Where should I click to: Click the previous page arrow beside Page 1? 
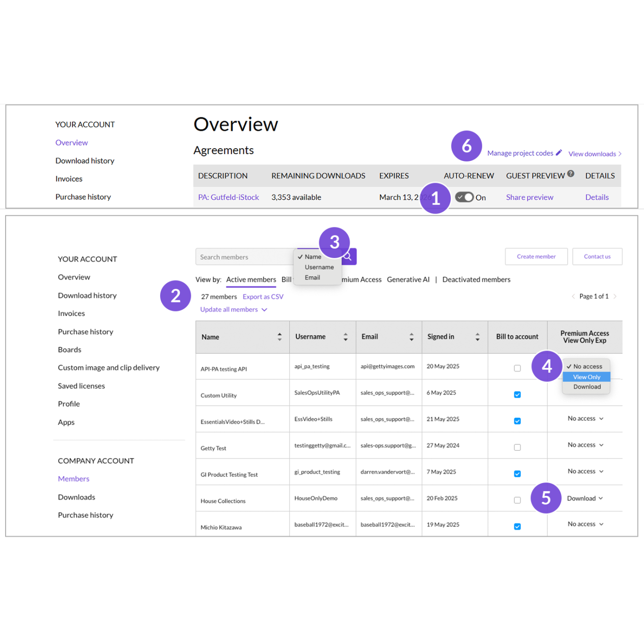(574, 296)
